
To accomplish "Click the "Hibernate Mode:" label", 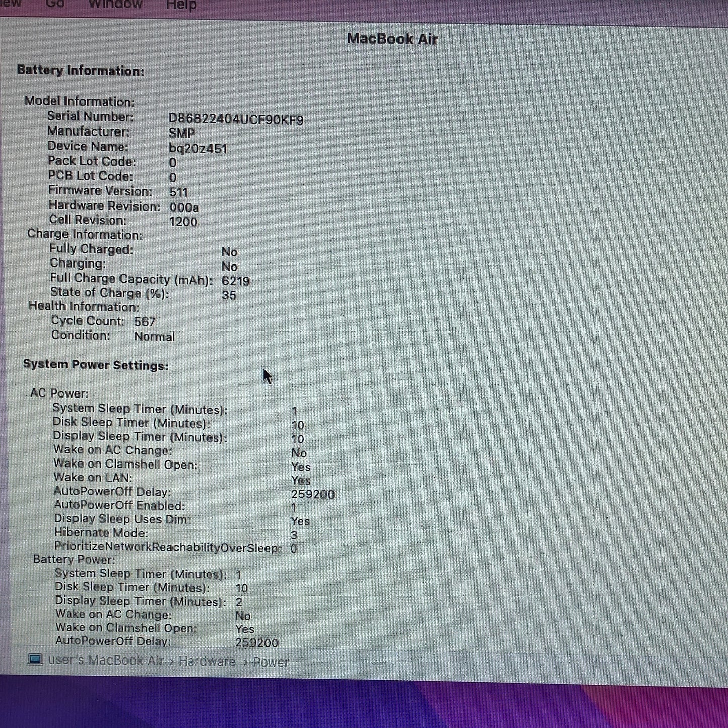I will tap(101, 533).
